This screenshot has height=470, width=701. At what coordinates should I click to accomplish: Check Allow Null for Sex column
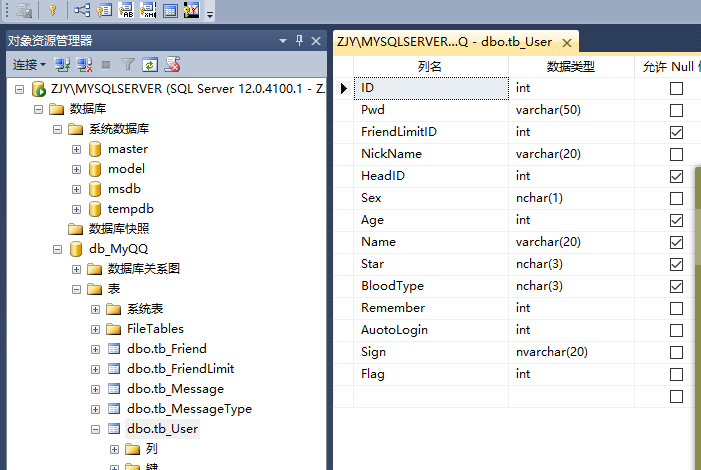click(x=676, y=198)
